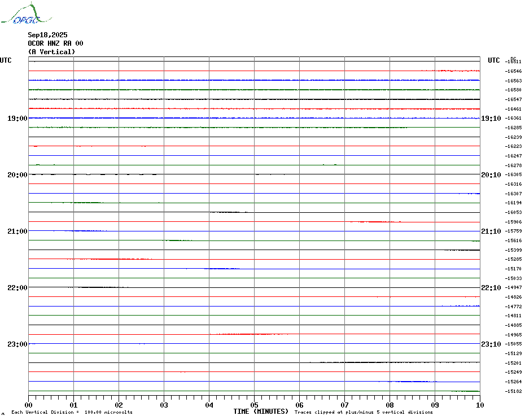Screen dimensions: 525x420
Task: Click the 07 minute axis label
Action: [x=344, y=405]
